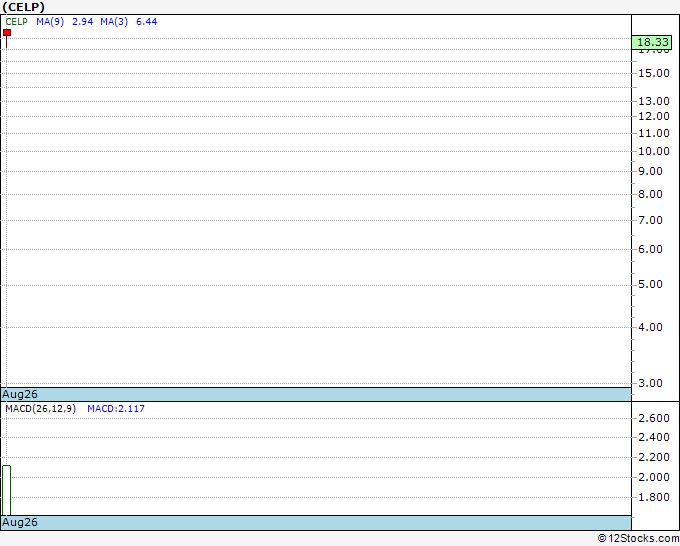
Task: Click the CELP legend label
Action: (16, 22)
